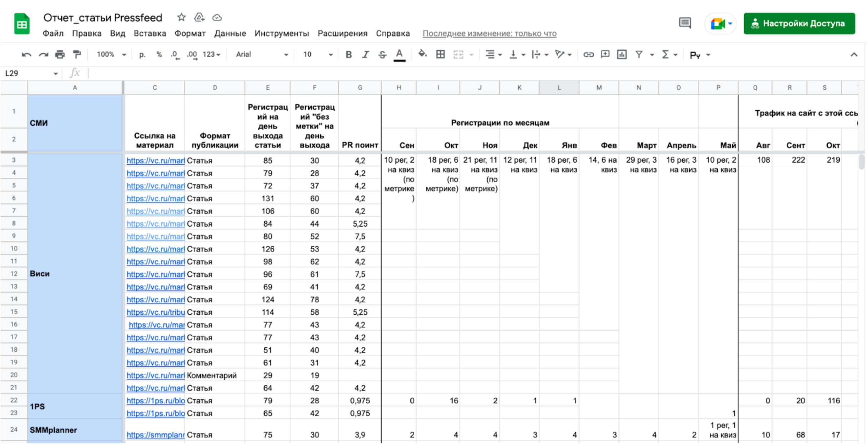868x444 pixels.
Task: Click the move to Drive folder icon
Action: click(x=199, y=17)
